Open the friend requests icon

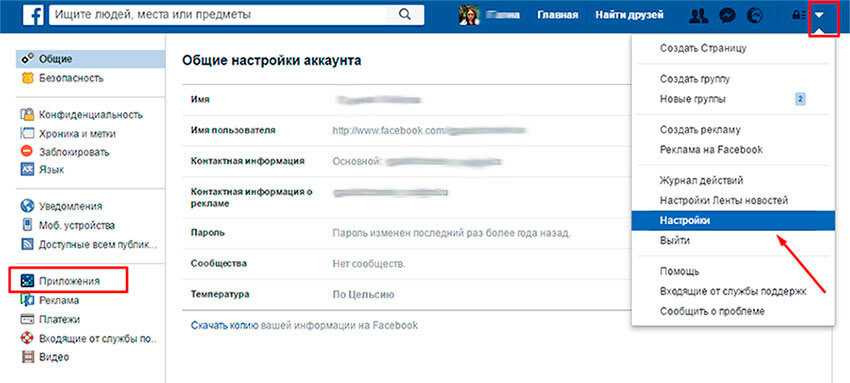coord(699,16)
